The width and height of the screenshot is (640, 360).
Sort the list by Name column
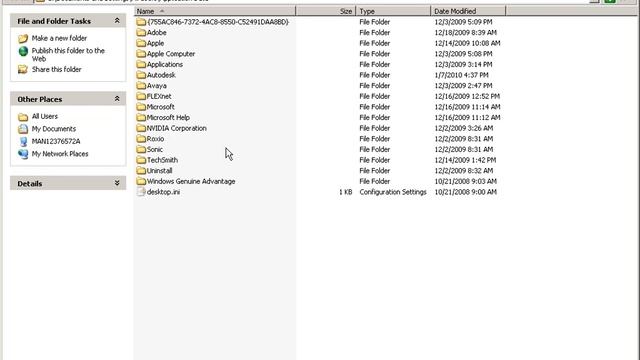215,11
